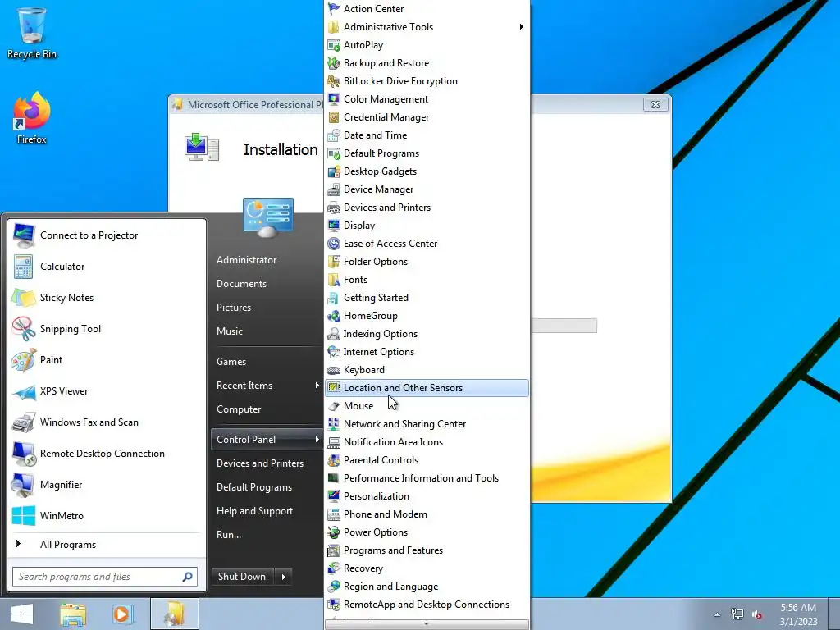Open Calculator icon in Start menu
This screenshot has height=630, width=840.
point(24,267)
